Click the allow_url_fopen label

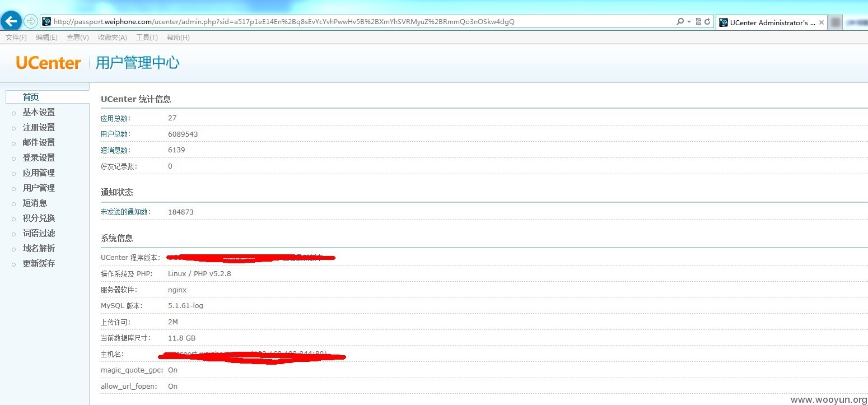pyautogui.click(x=129, y=386)
